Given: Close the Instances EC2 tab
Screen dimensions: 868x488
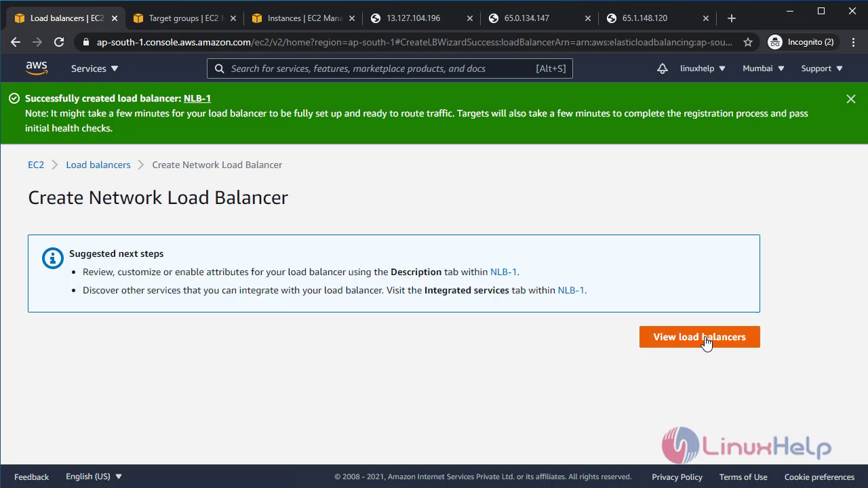Looking at the screenshot, I should click(x=351, y=18).
